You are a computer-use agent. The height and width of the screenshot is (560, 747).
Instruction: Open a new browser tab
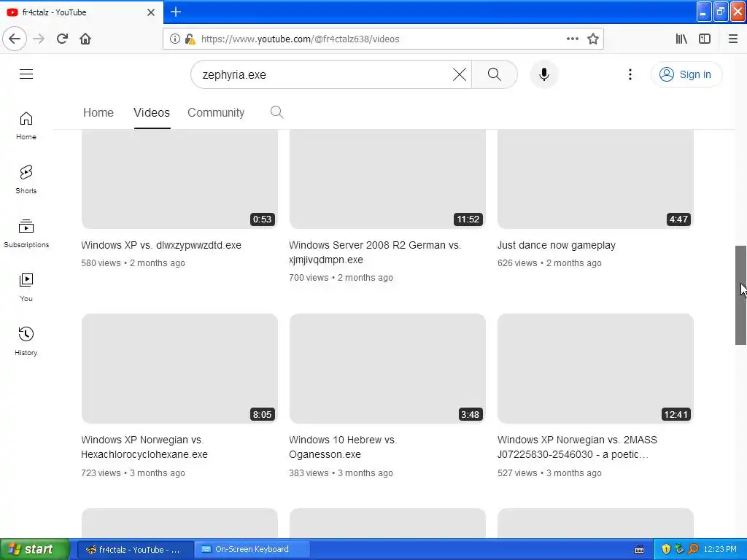pyautogui.click(x=176, y=12)
